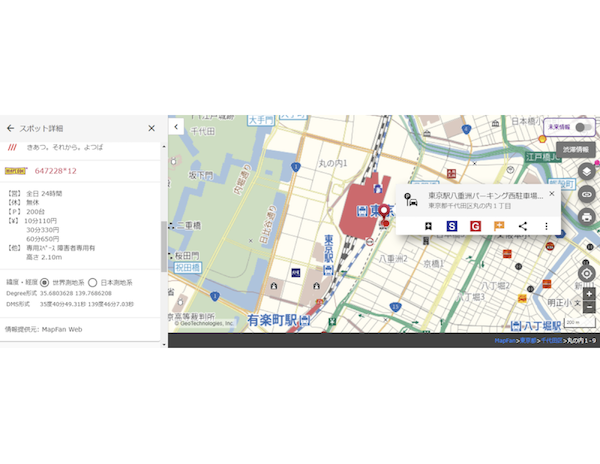Set spot as start with the S icon

452,226
